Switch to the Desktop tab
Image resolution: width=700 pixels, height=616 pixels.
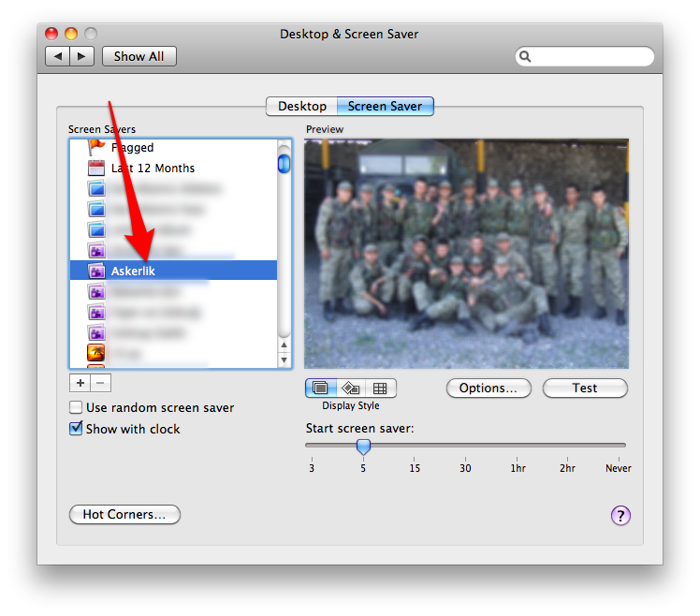[301, 107]
